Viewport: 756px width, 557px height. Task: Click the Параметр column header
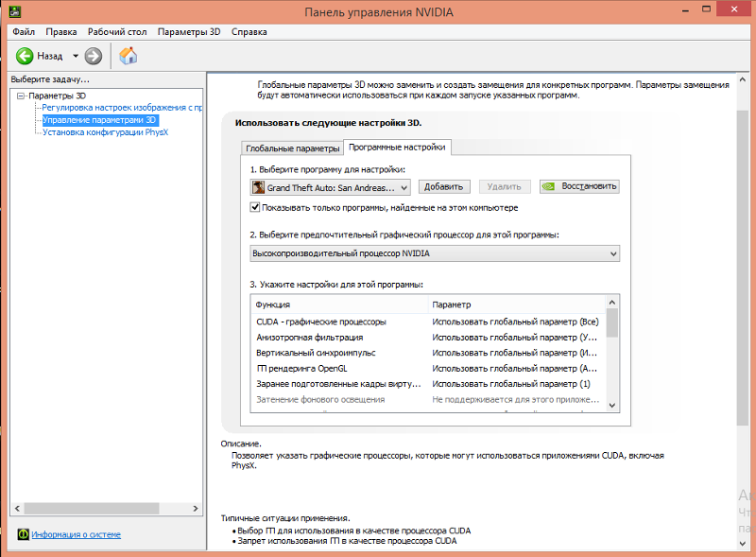(516, 305)
